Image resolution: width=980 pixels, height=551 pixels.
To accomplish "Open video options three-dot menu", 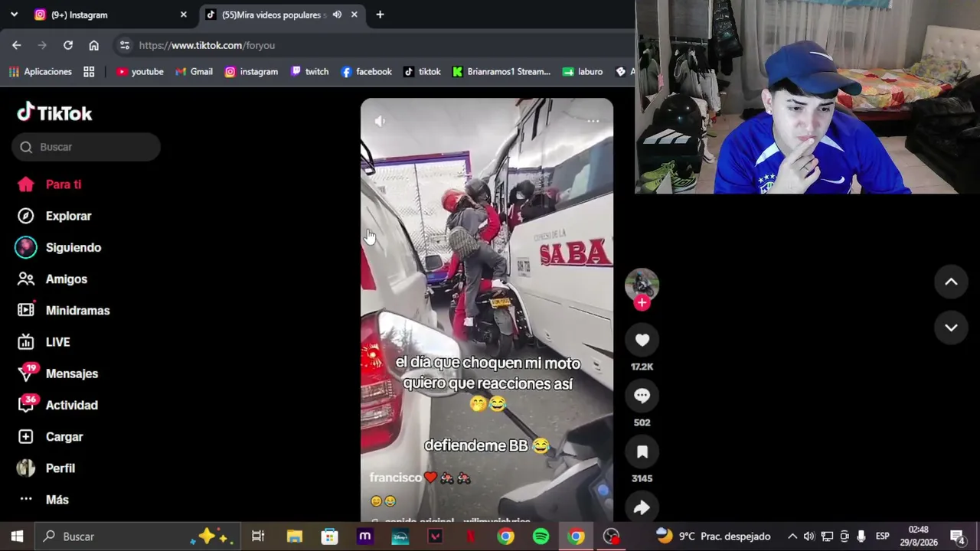I will click(x=593, y=121).
